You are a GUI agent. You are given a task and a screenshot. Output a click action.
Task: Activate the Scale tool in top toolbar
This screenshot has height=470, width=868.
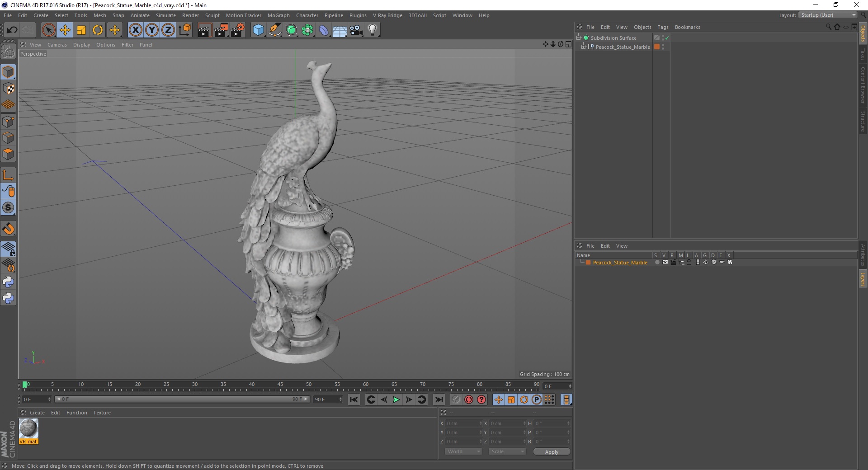click(81, 30)
